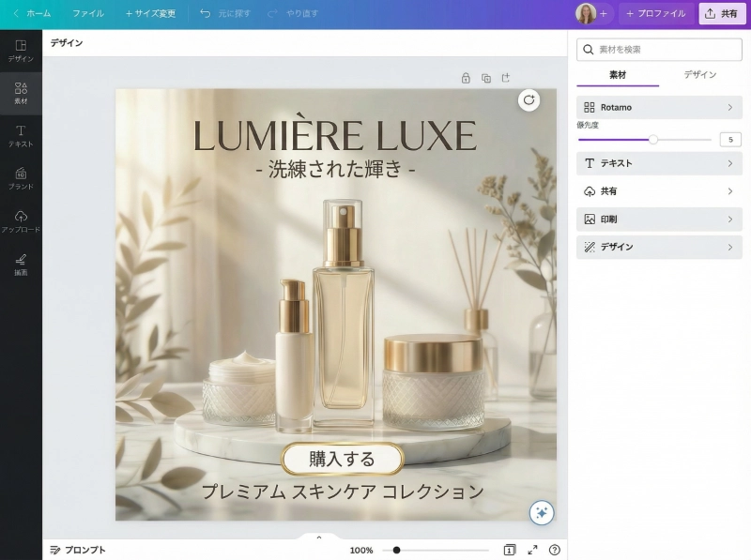751x560 pixels.
Task: Click the magic sparkle button on canvas
Action: pos(542,512)
